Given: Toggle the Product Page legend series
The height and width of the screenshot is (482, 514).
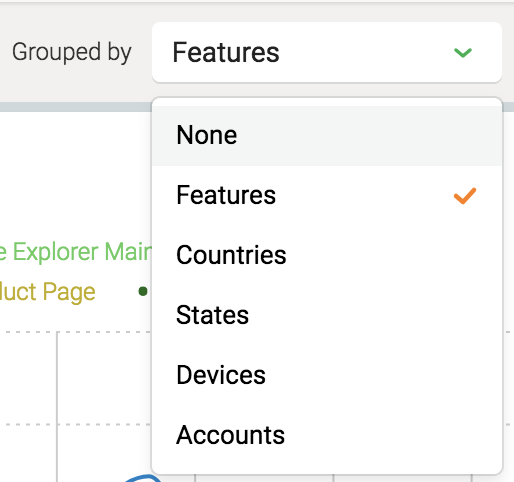Looking at the screenshot, I should coord(48,292).
